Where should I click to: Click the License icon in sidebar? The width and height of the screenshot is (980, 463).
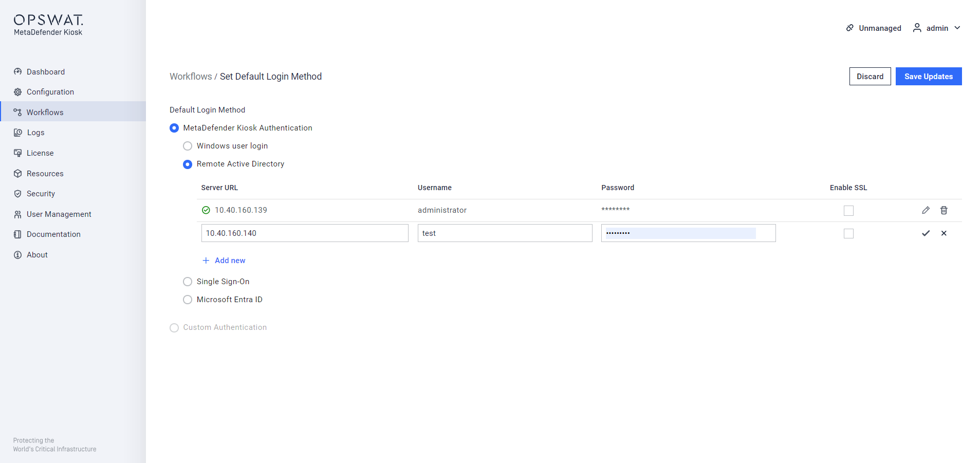(17, 153)
